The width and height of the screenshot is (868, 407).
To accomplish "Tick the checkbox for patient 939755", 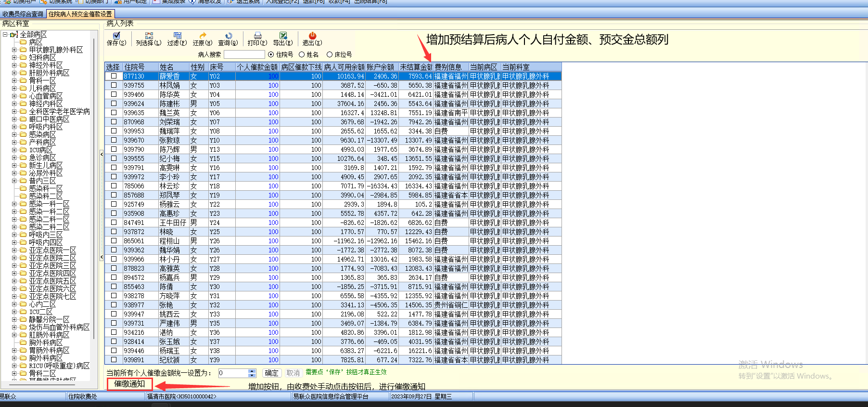I will (x=114, y=85).
